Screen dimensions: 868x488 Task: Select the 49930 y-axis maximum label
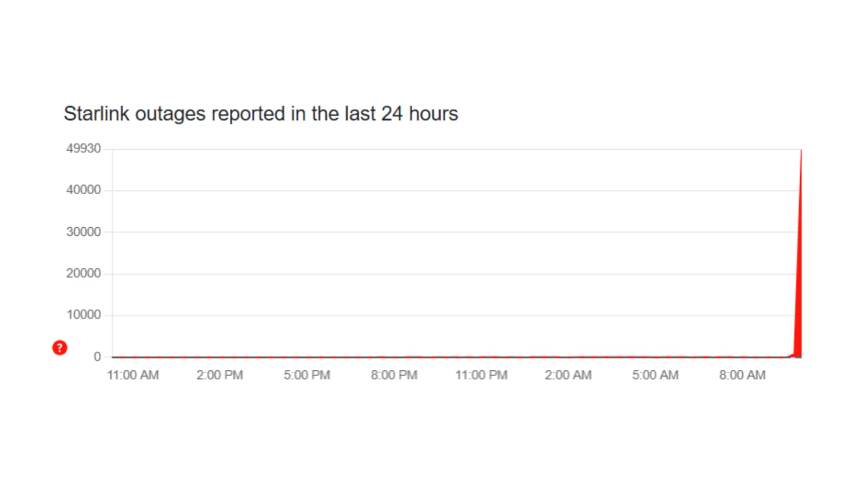(84, 149)
